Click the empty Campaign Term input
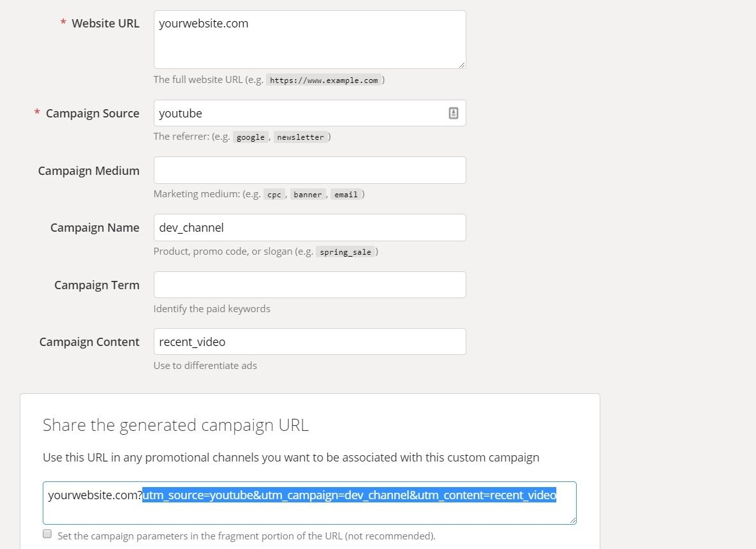The height and width of the screenshot is (549, 756). 309,284
